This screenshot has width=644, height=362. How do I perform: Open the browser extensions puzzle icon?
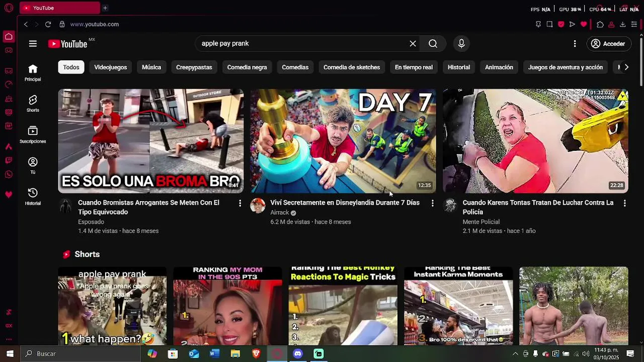600,24
